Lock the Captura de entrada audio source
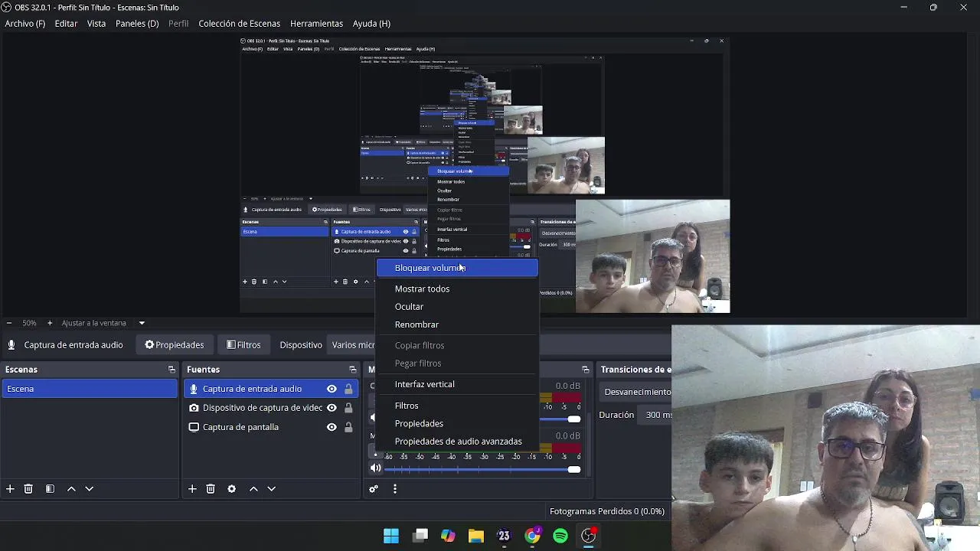 click(348, 389)
